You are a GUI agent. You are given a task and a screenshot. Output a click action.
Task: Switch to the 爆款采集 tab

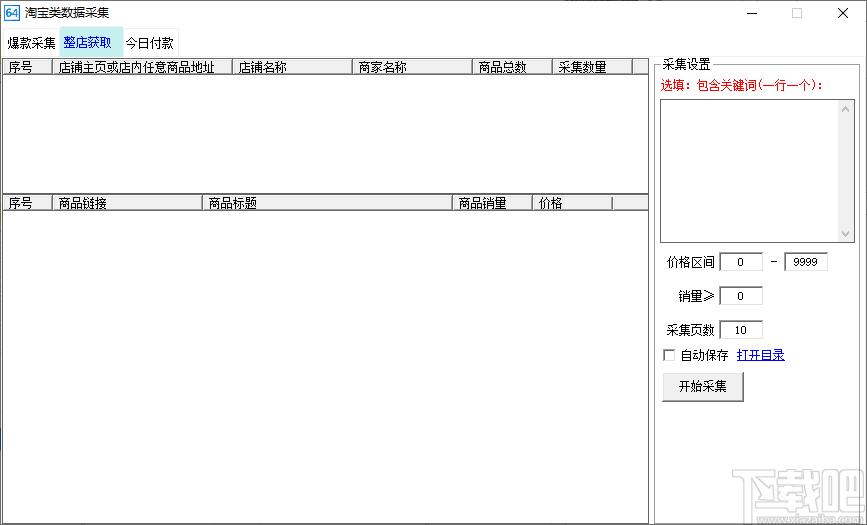32,43
